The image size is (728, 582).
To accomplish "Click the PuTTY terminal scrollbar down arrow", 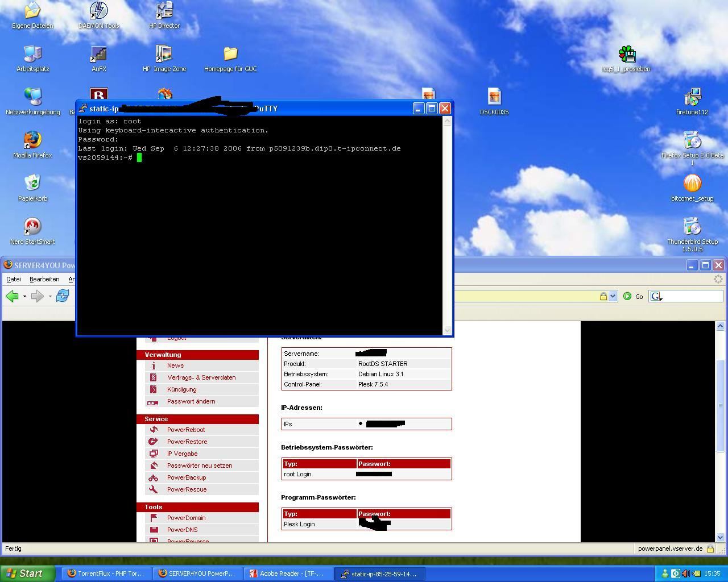I will point(447,330).
